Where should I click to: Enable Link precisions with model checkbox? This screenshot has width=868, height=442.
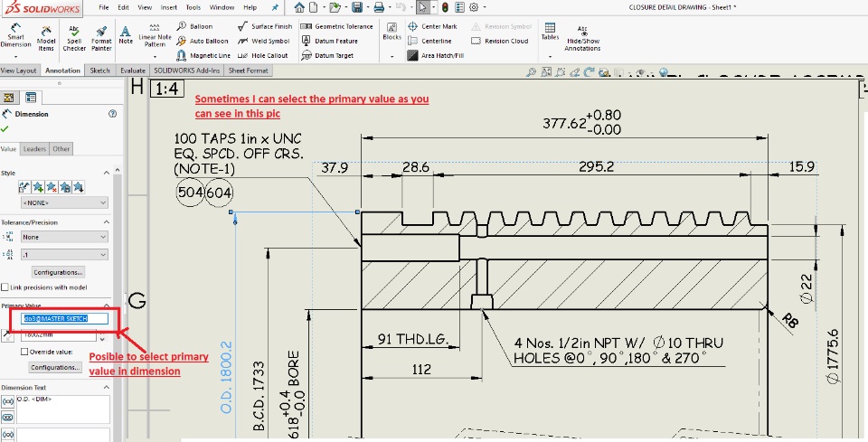click(x=5, y=287)
